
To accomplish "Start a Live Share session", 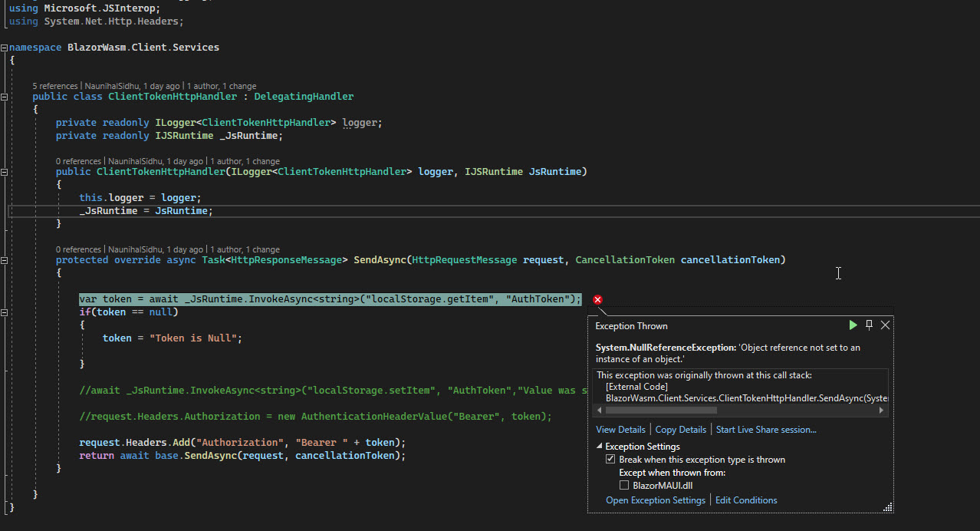I will click(x=765, y=429).
